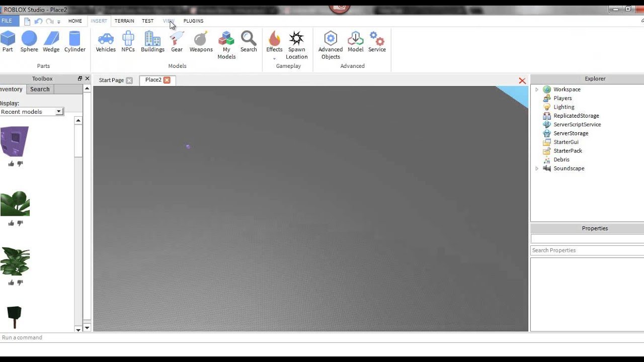Insert a Spawn Location

(296, 45)
